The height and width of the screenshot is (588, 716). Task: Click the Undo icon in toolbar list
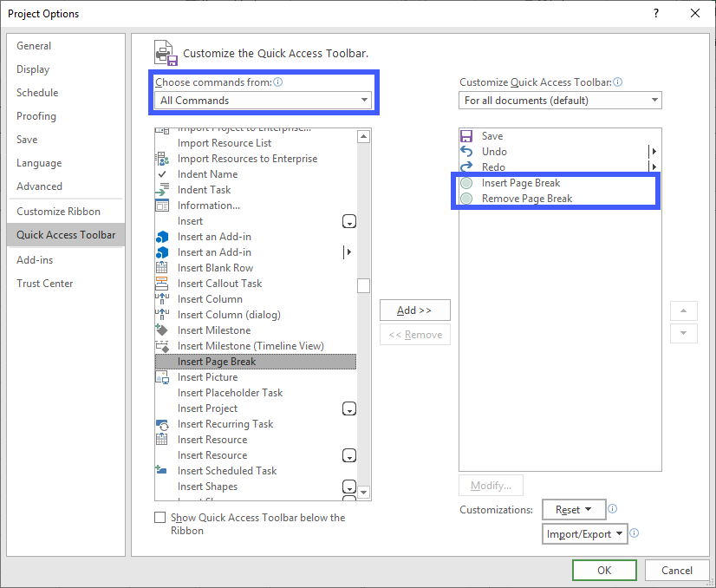point(466,151)
